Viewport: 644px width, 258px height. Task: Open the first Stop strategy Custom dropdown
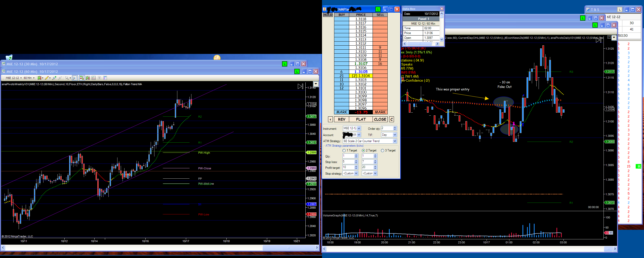pyautogui.click(x=356, y=173)
